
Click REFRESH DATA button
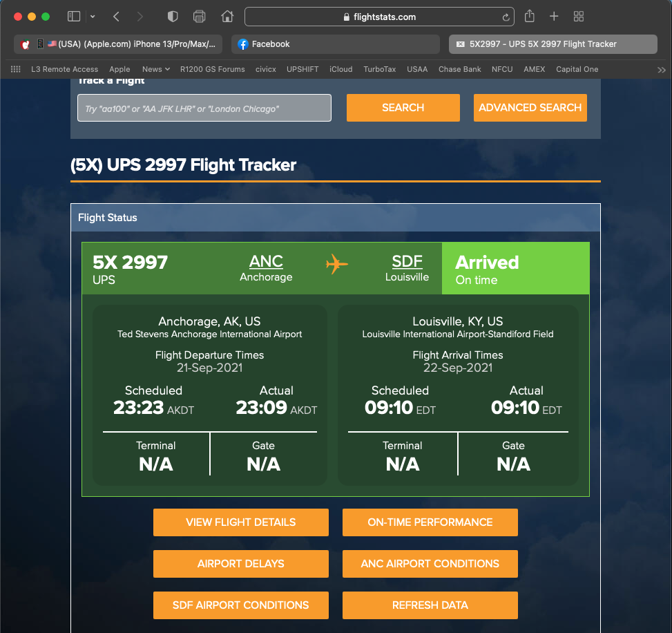[x=430, y=605]
